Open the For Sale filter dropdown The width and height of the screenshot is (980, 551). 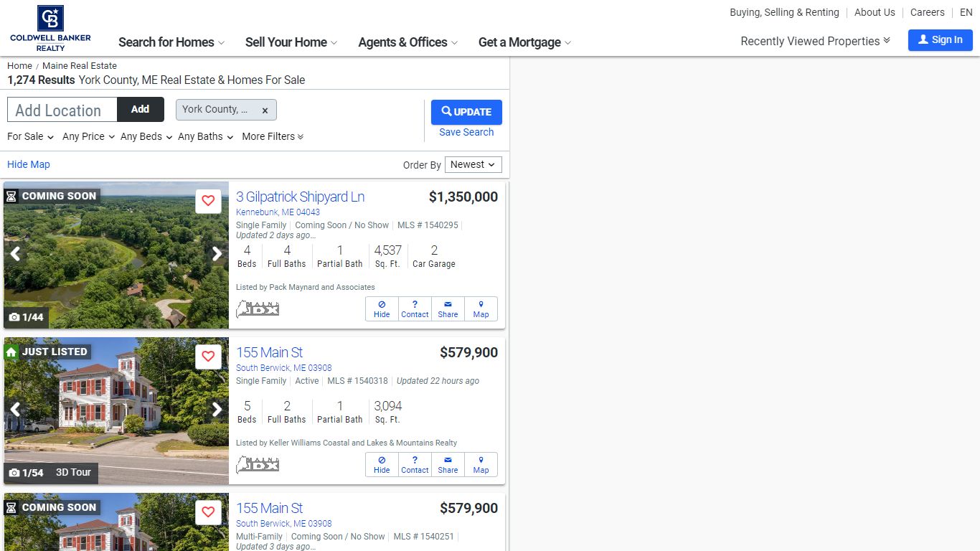(30, 136)
